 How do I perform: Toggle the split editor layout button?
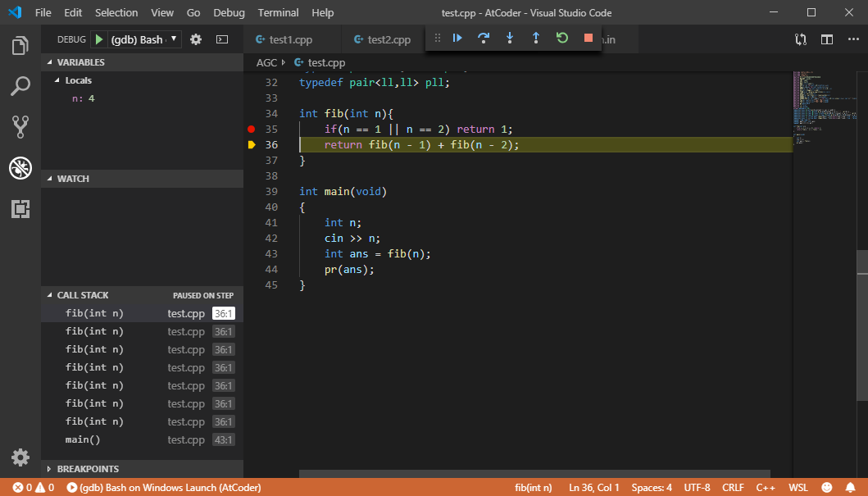pos(827,39)
